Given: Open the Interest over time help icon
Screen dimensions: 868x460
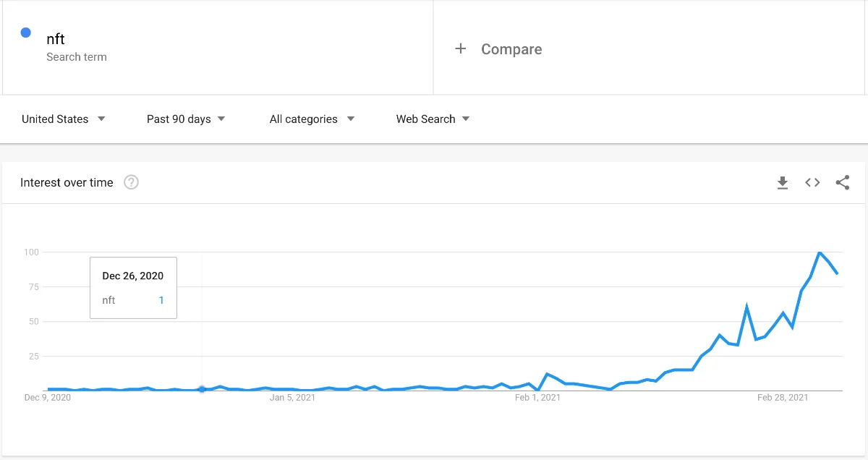Looking at the screenshot, I should point(131,182).
